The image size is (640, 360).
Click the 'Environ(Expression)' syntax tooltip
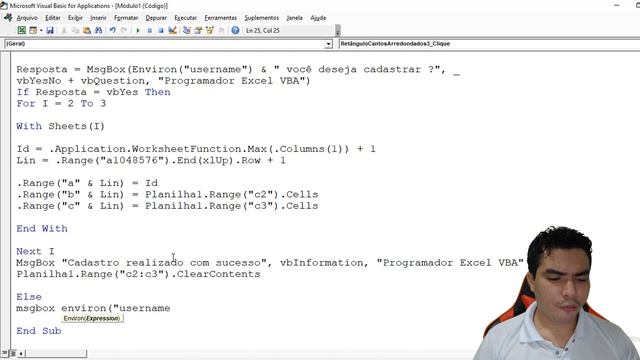(x=92, y=318)
